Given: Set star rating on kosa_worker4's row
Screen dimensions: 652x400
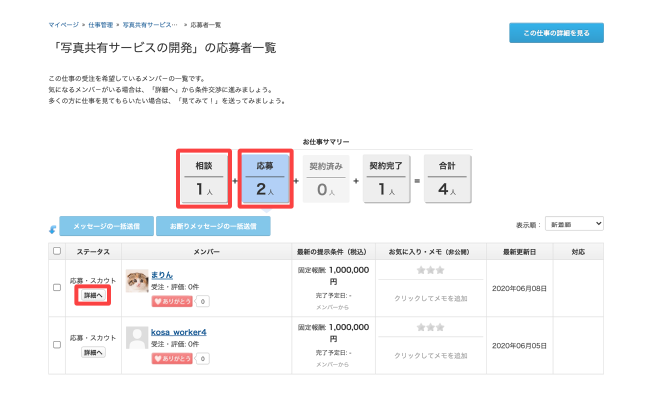Looking at the screenshot, I should click(x=433, y=327).
